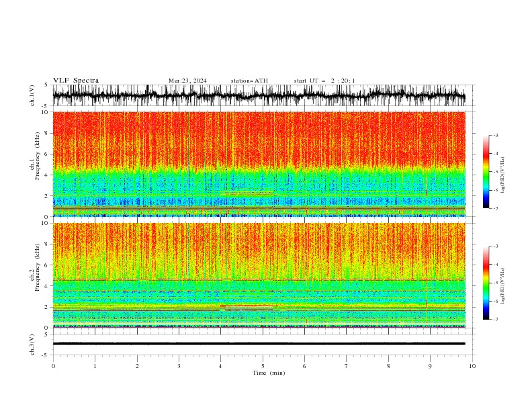Click the "2" kHz tick on ch.2 axis
Viewport: 532px width, 411px height.
pyautogui.click(x=47, y=307)
